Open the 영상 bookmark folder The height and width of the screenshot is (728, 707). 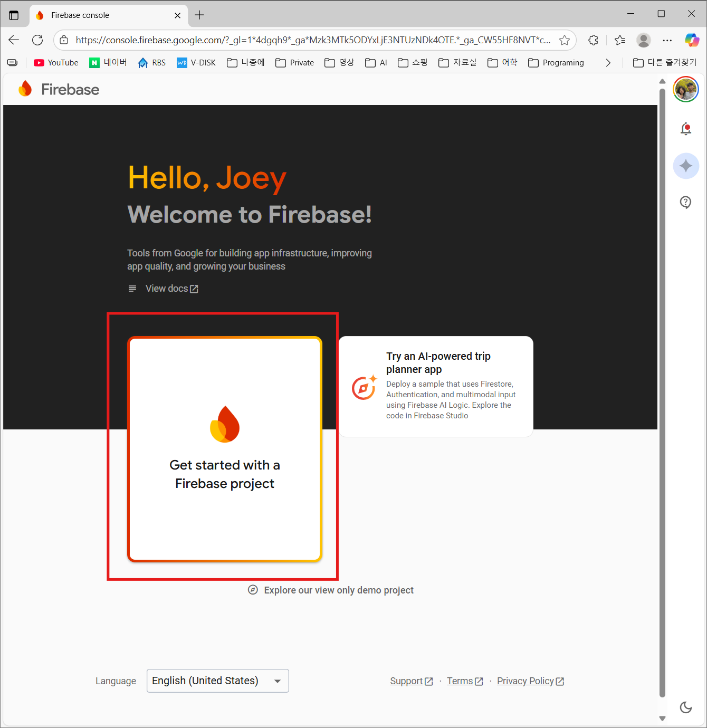click(x=339, y=63)
